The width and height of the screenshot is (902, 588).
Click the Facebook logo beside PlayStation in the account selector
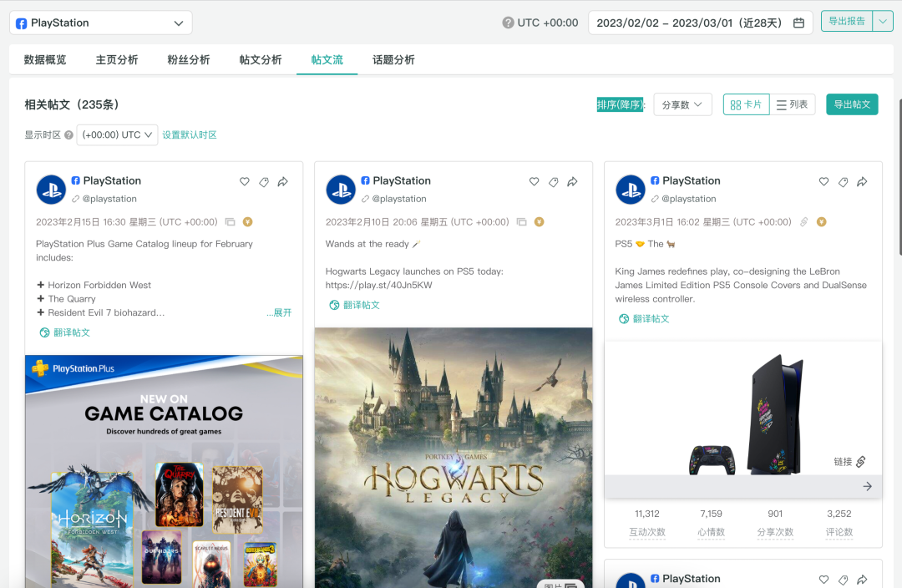[20, 23]
